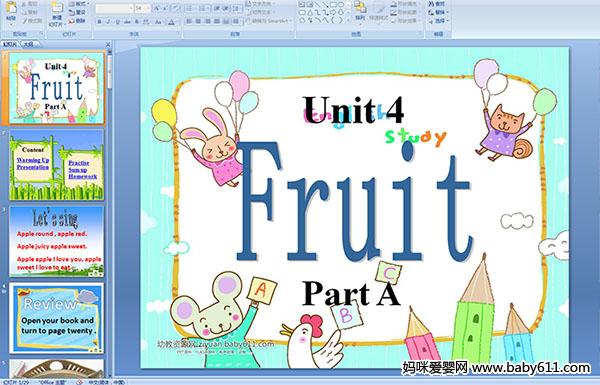
Task: Toggle Align Left paragraph alignment
Action: click(x=189, y=21)
